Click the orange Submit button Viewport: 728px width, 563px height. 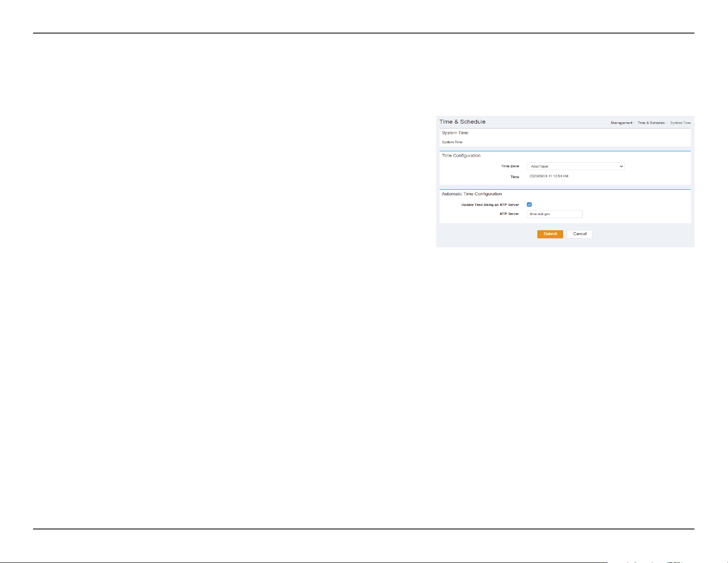(x=550, y=234)
